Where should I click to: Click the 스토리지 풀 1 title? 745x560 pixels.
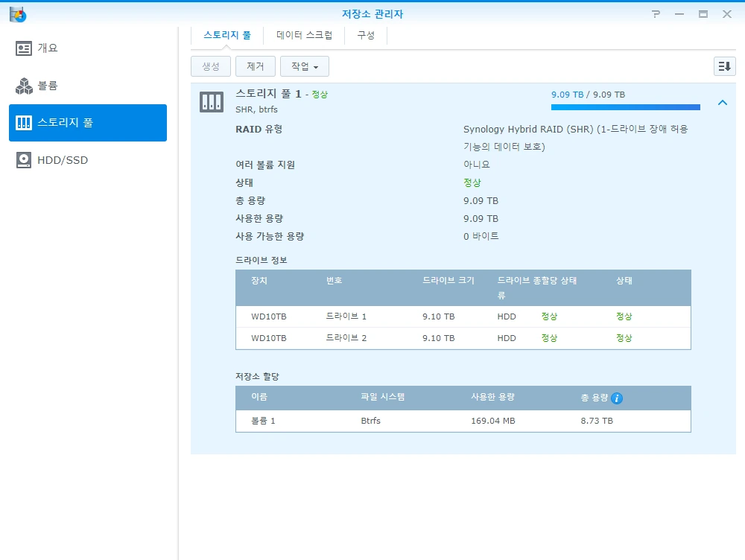[268, 94]
